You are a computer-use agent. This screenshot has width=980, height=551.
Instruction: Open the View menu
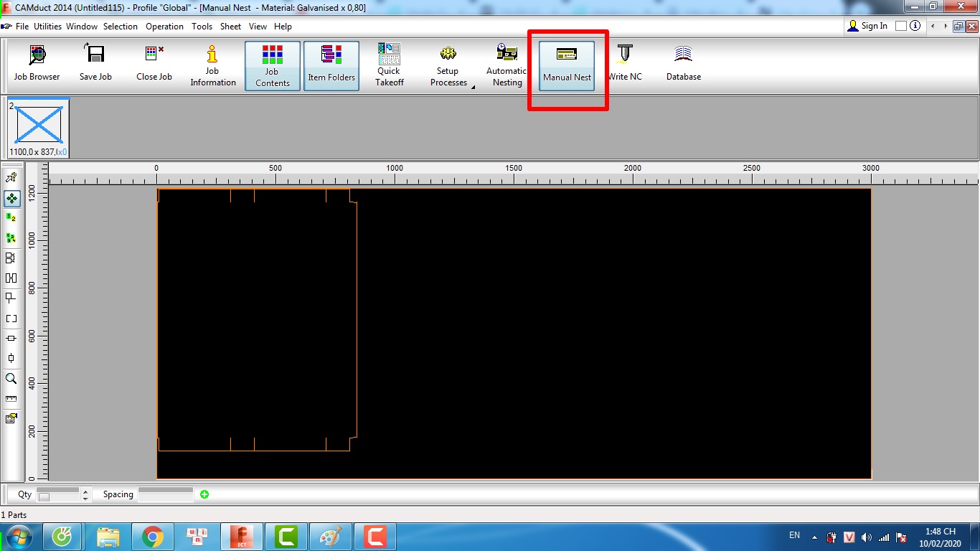tap(258, 27)
